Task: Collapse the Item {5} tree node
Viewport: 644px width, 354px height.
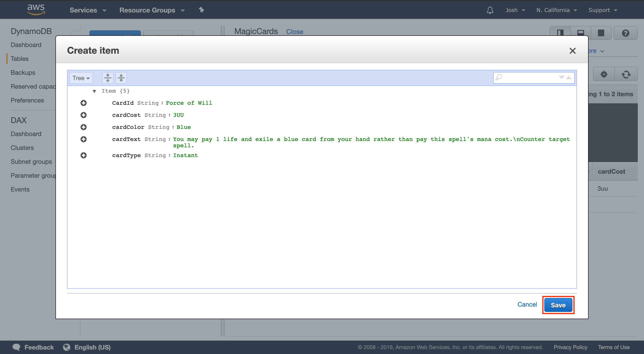Action: point(94,91)
